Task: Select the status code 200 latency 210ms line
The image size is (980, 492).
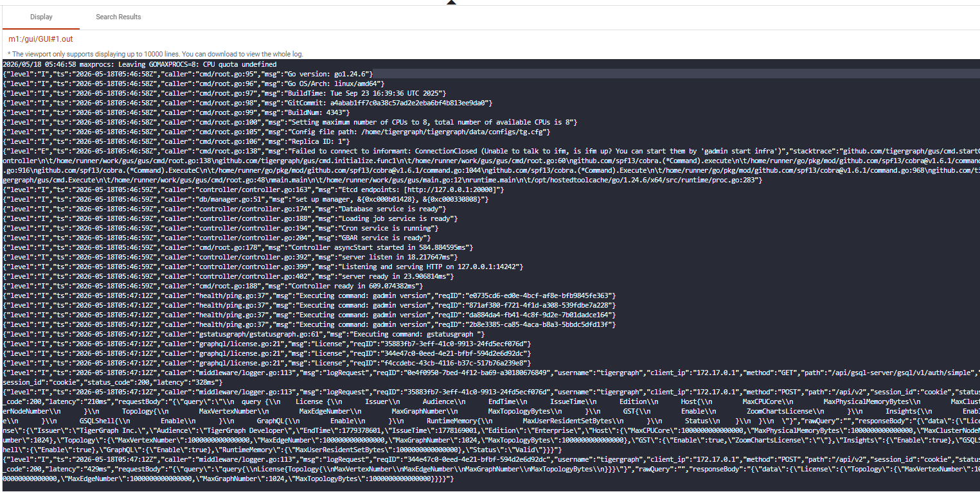Action: (x=491, y=401)
